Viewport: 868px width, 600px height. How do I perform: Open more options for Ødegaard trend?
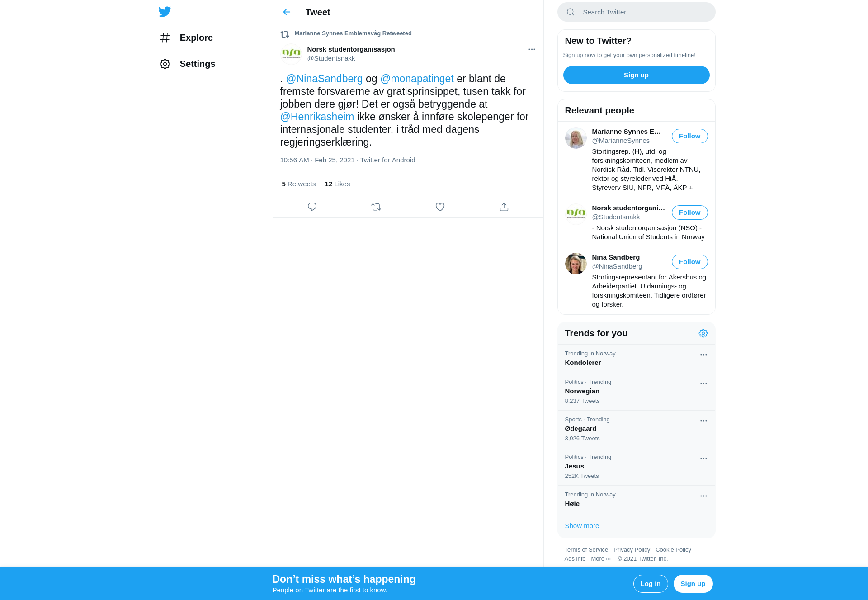point(703,421)
